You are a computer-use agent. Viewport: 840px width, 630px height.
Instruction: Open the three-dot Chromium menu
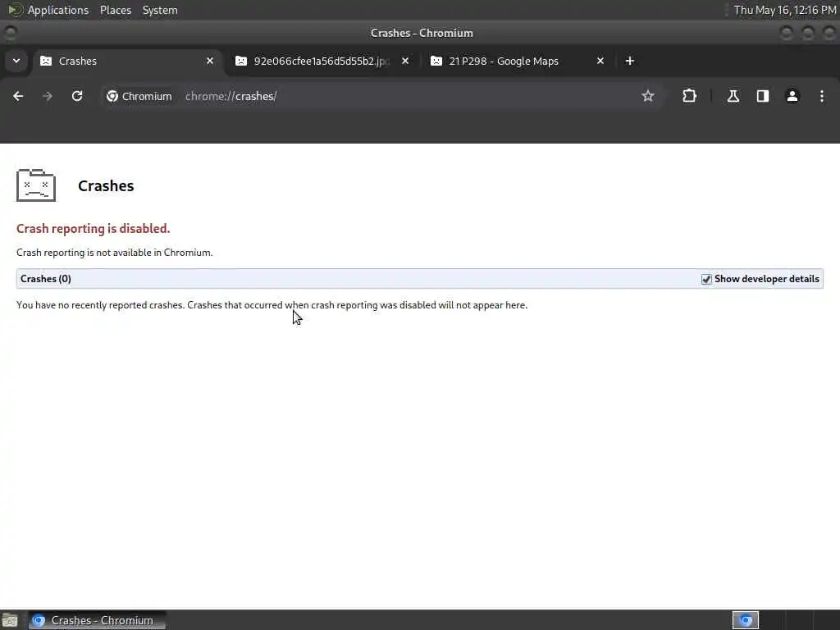point(822,96)
